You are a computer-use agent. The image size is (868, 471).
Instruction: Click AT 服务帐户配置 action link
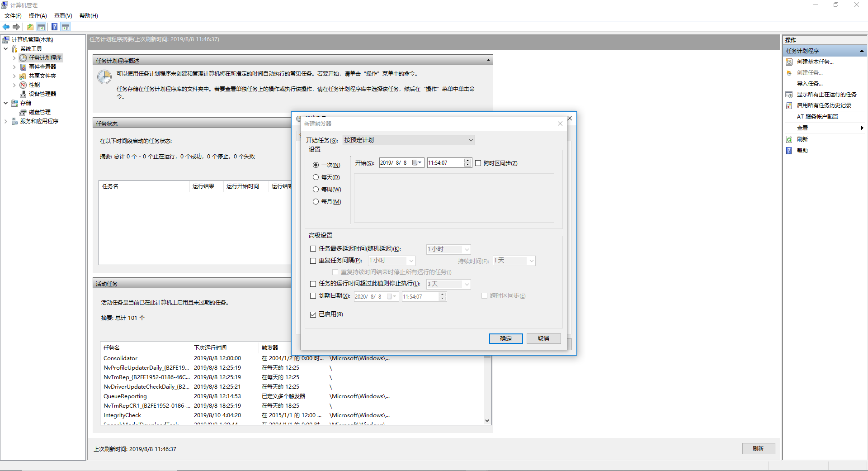point(817,117)
